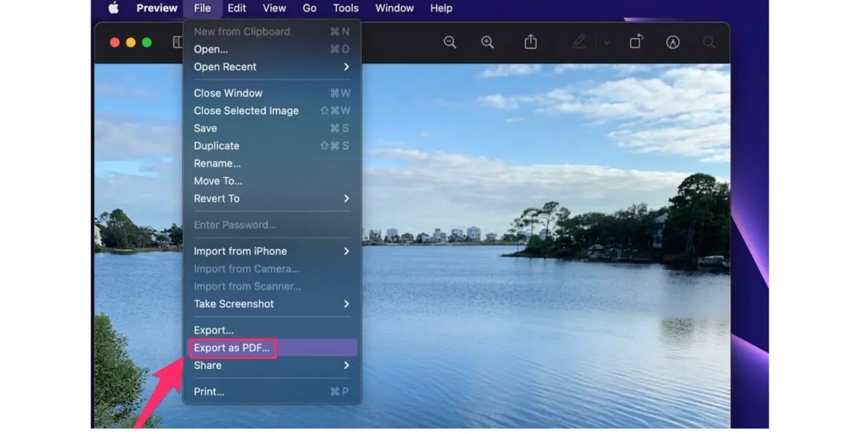Viewport: 868px width, 434px height.
Task: Show the Markup toolbar icon
Action: click(x=673, y=42)
